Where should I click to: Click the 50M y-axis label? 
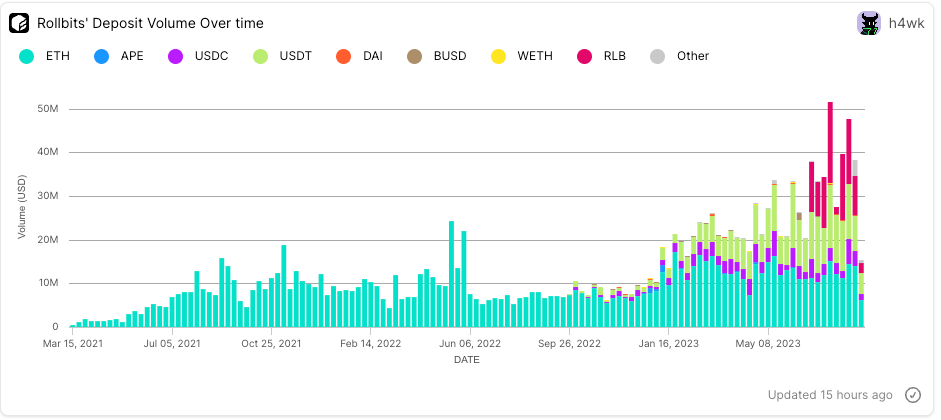click(x=47, y=109)
